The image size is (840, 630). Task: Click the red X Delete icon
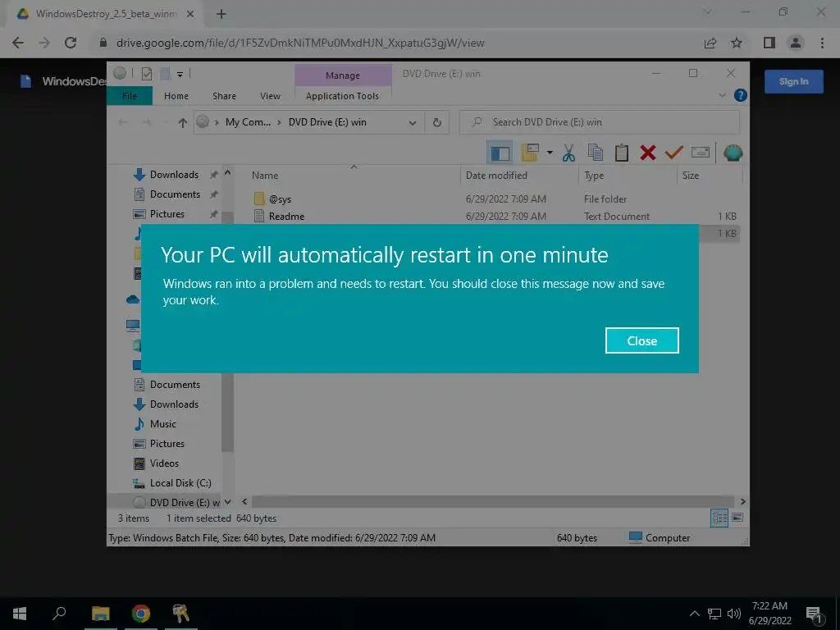coord(648,153)
